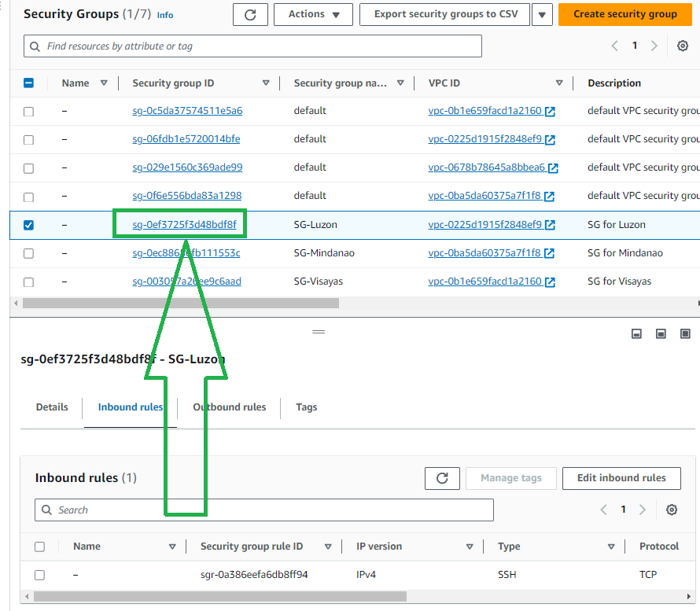Switch to the Details tab
The image size is (700, 611).
(x=52, y=407)
